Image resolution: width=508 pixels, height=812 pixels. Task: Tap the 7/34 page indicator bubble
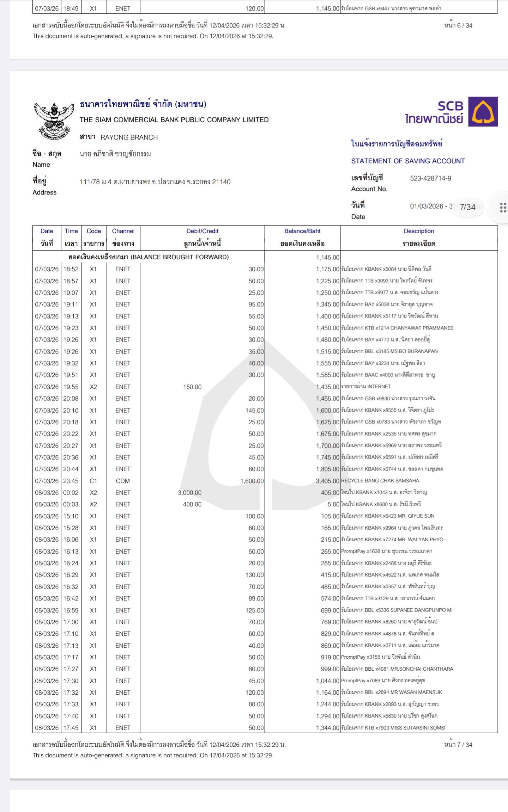point(467,207)
